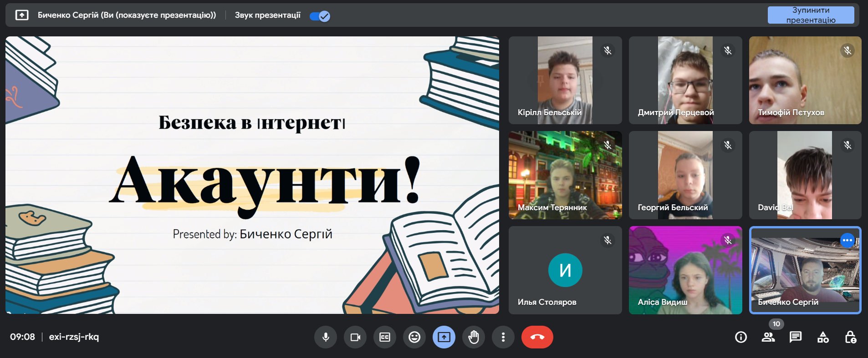Screen dimensions: 868x358
Task: Open host controls lock icon
Action: (x=850, y=337)
